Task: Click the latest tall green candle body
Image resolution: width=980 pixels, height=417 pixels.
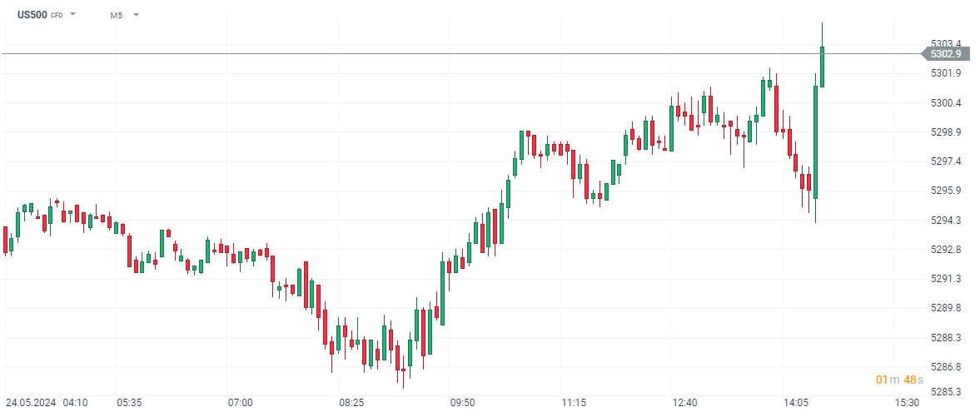Action: click(822, 67)
